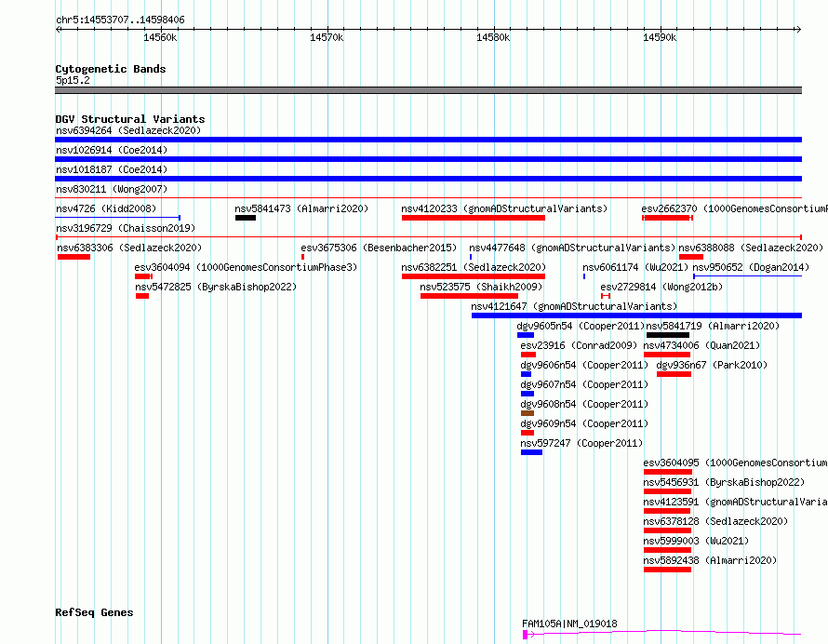Image resolution: width=828 pixels, height=644 pixels.
Task: Open esv2729814 (Wong2012b) label
Action: pyautogui.click(x=661, y=287)
